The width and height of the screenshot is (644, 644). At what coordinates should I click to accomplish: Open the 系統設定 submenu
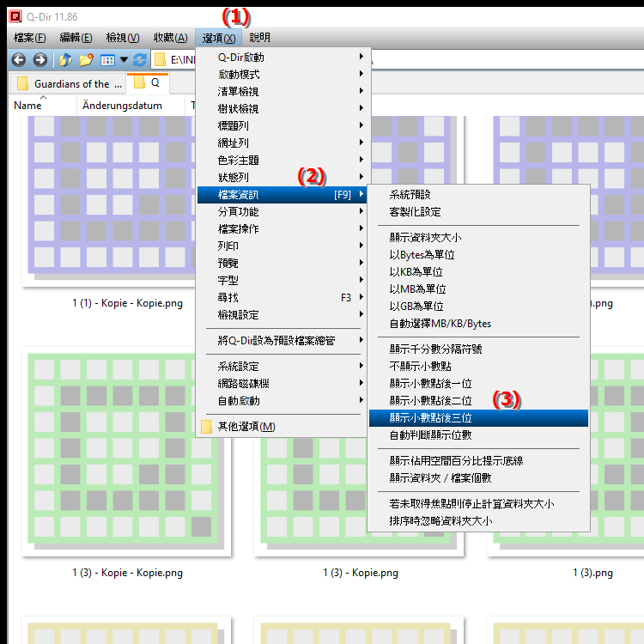[x=283, y=366]
